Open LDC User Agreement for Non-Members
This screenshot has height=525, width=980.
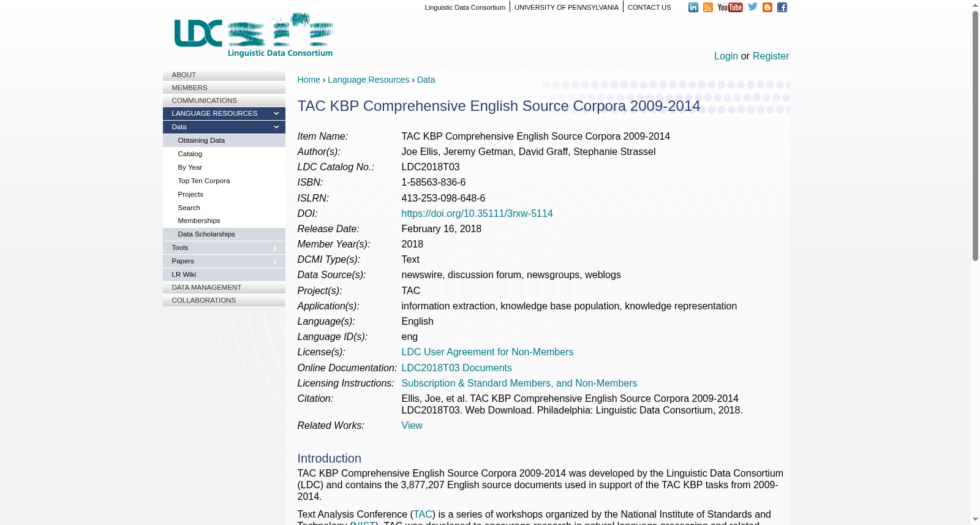[488, 352]
